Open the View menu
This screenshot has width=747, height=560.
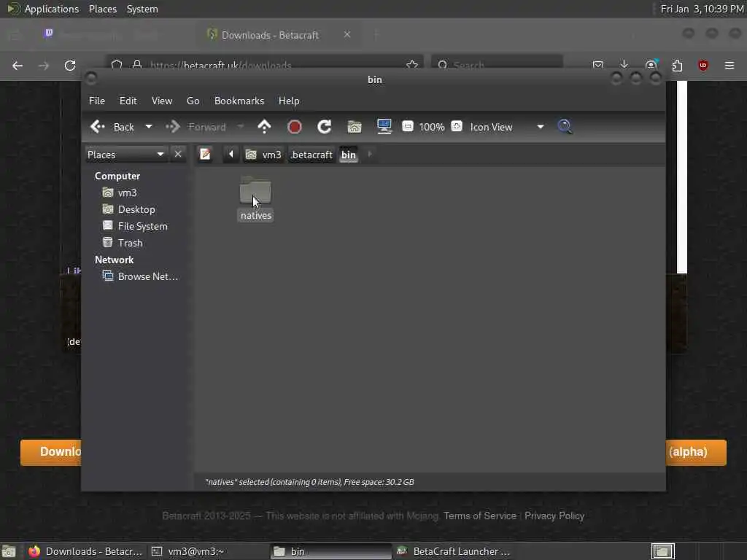(x=162, y=101)
